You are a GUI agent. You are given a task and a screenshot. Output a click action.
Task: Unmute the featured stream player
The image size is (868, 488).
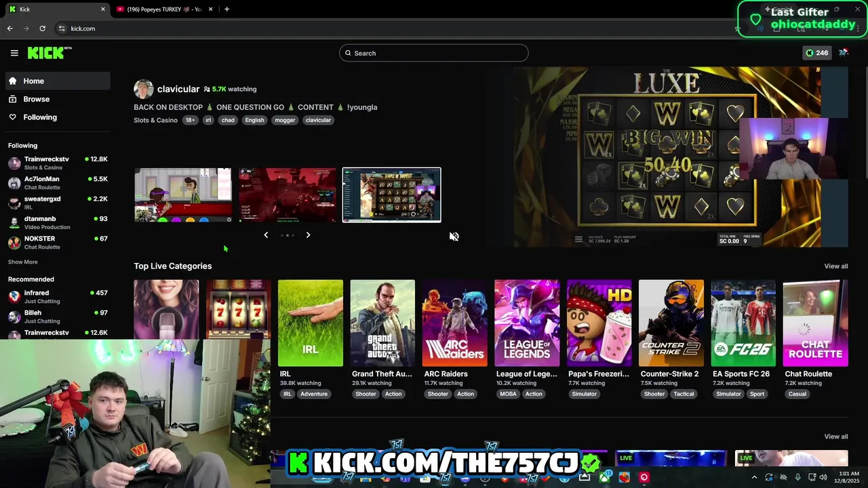(454, 237)
